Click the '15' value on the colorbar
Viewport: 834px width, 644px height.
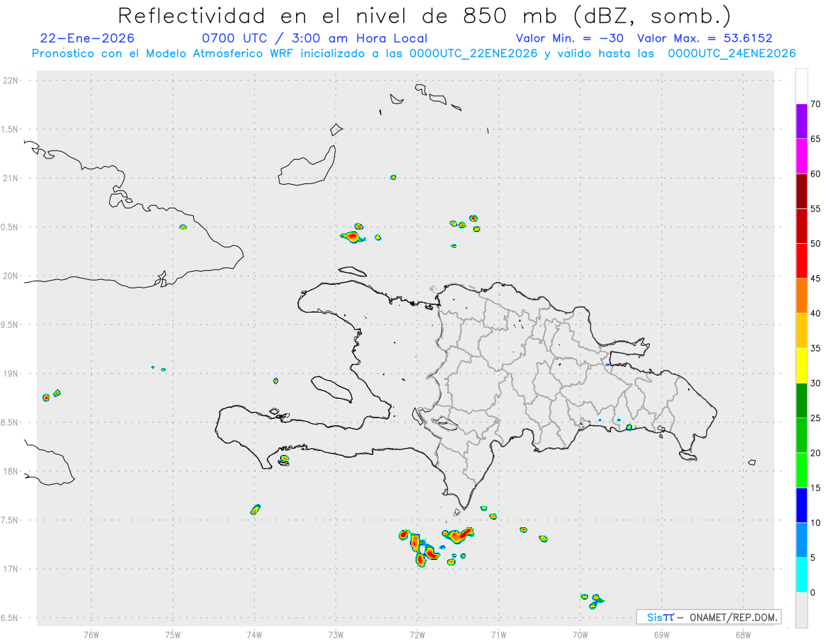[816, 488]
